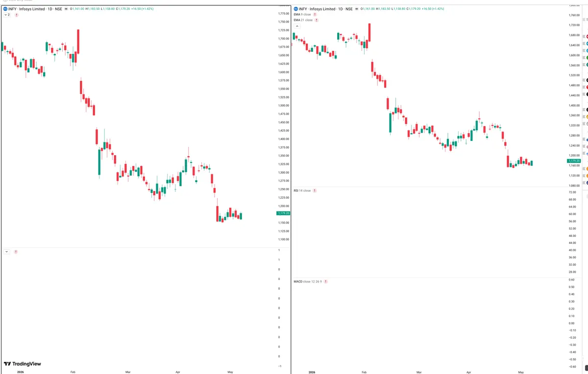Click the error icon beside the left chart's '2' indicator count
Image resolution: width=588 pixels, height=374 pixels.
tap(16, 15)
